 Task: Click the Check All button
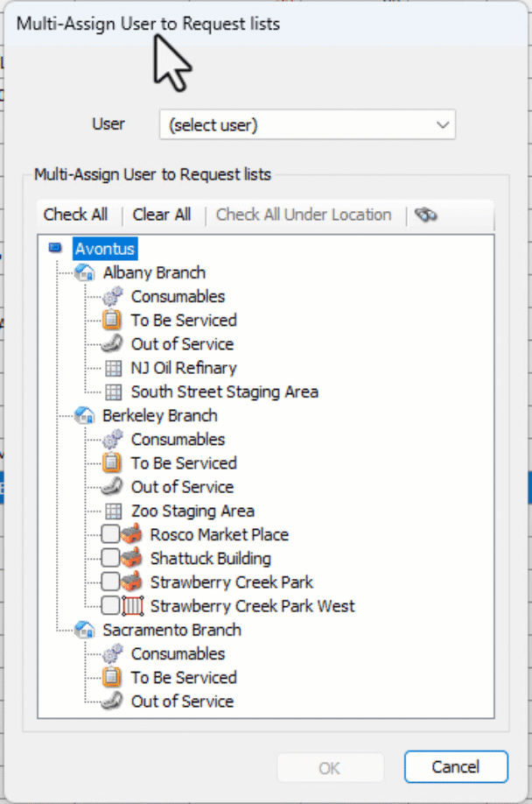(76, 215)
